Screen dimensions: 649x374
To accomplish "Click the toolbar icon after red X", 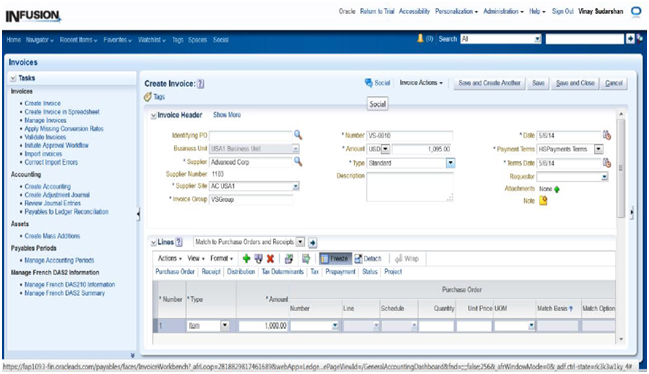I will pos(289,259).
